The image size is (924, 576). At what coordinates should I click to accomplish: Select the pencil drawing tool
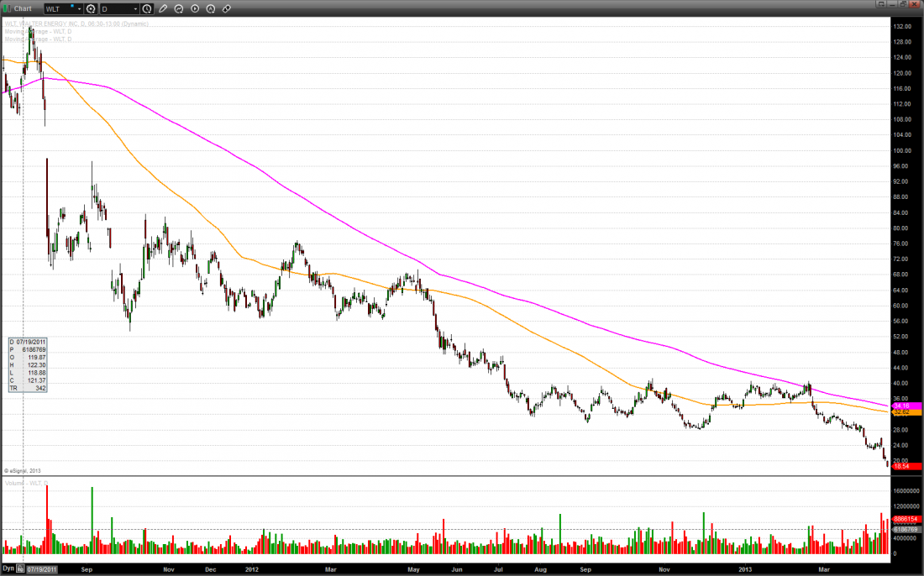click(164, 8)
